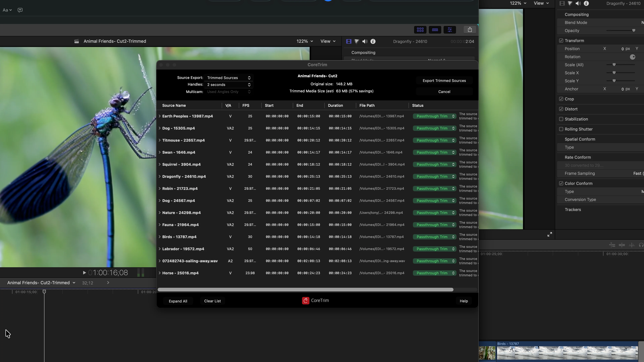This screenshot has height=362, width=644.
Task: Sort by Status column header
Action: (418, 105)
